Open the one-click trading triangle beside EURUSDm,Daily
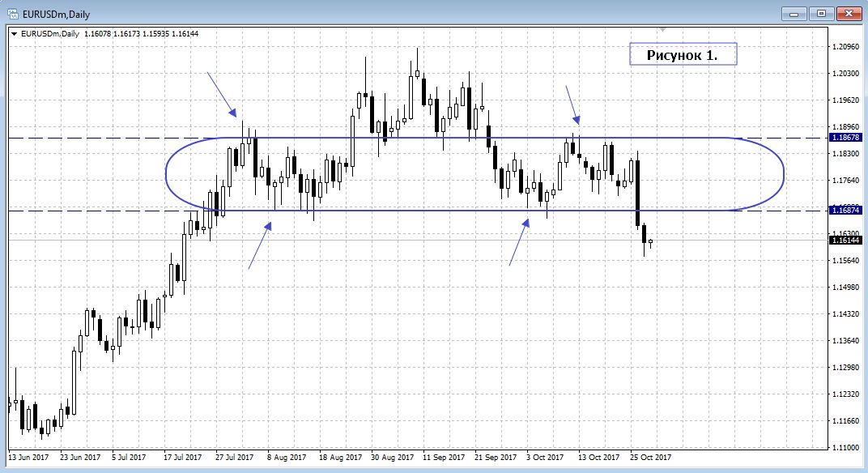 (15, 34)
